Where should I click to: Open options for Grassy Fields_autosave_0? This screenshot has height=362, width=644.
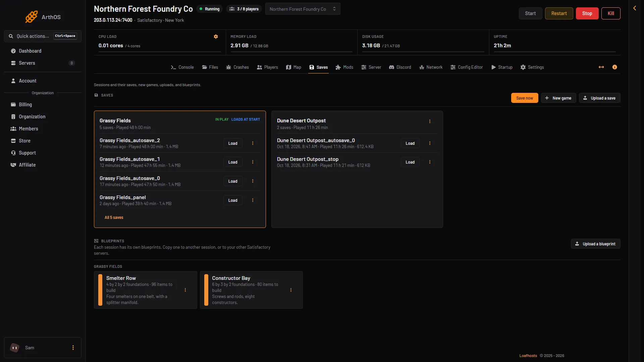tap(253, 181)
